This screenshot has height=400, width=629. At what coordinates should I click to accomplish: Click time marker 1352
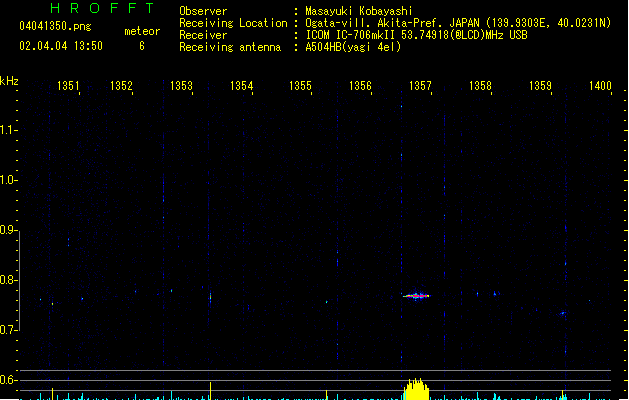coord(121,86)
